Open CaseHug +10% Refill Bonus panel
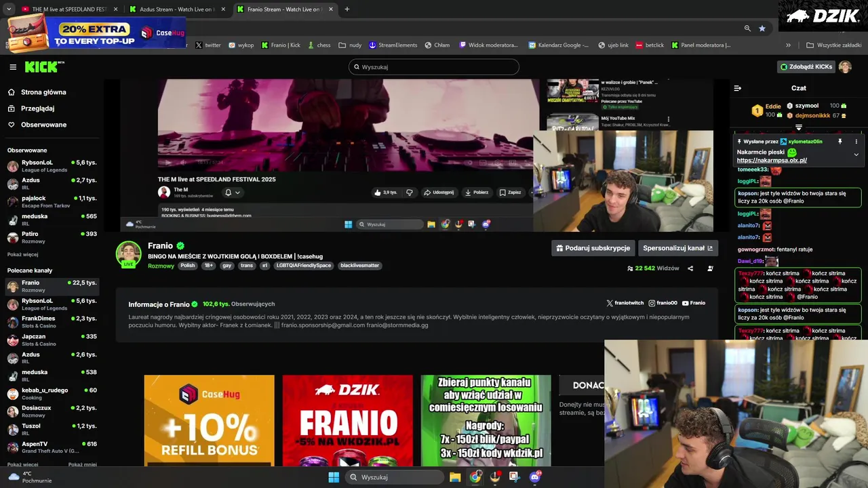868x488 pixels. point(209,420)
